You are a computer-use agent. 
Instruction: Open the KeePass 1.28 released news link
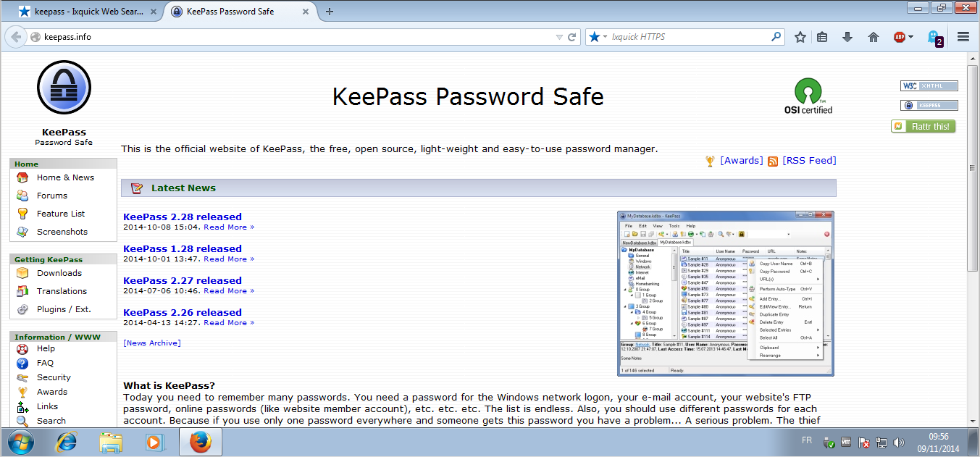click(183, 248)
